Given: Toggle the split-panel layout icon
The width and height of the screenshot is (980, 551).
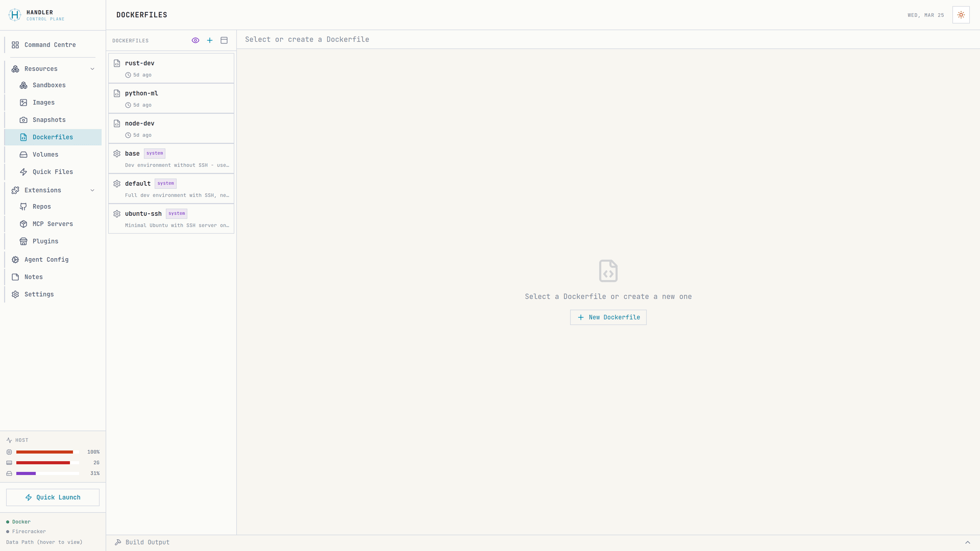Looking at the screenshot, I should coord(224,40).
